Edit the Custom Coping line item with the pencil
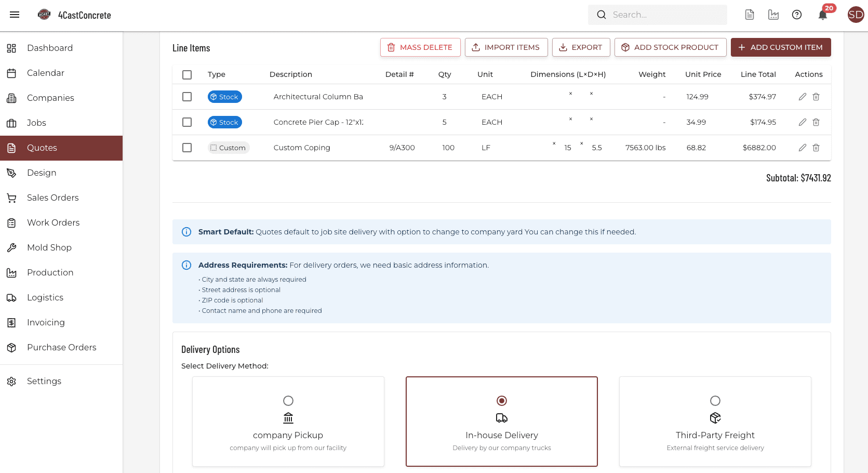This screenshot has height=473, width=868. (x=803, y=147)
